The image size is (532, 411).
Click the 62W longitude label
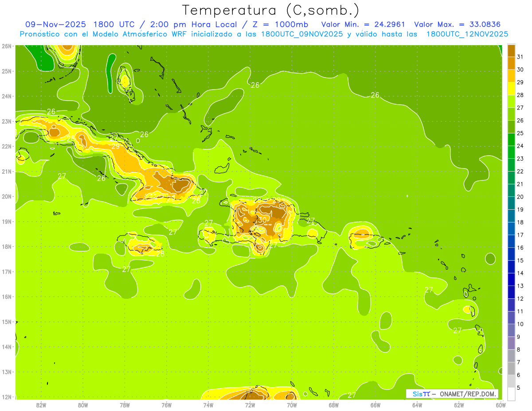click(459, 405)
